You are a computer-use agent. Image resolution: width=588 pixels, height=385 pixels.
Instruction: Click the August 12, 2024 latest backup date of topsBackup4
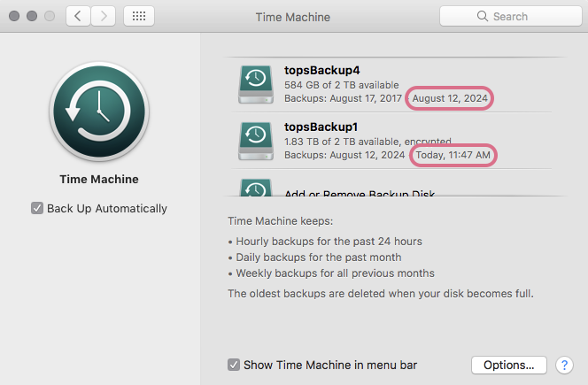tap(450, 98)
